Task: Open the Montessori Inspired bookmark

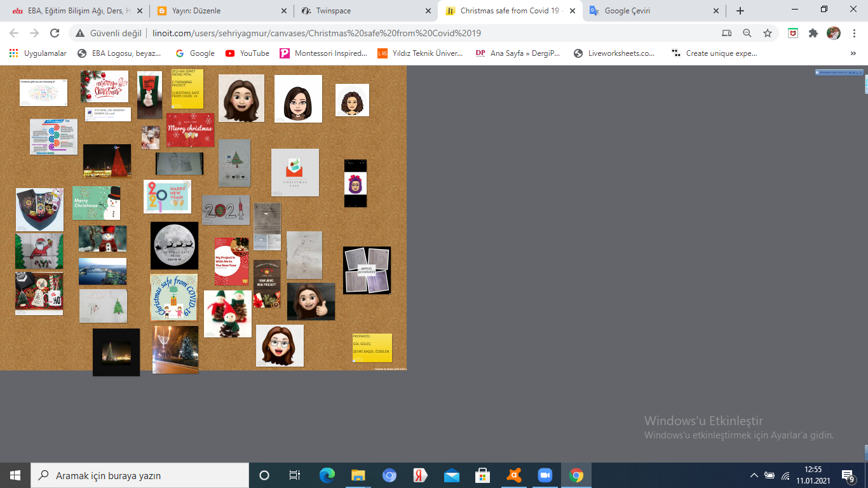Action: [323, 53]
